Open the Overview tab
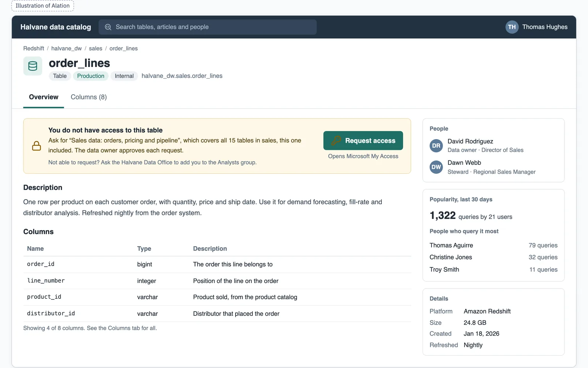 tap(43, 97)
